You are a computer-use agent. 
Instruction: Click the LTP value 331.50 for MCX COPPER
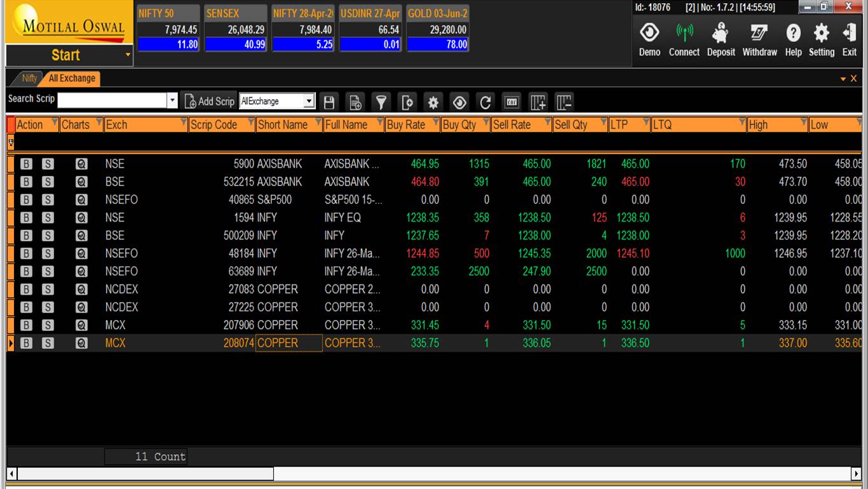click(635, 325)
